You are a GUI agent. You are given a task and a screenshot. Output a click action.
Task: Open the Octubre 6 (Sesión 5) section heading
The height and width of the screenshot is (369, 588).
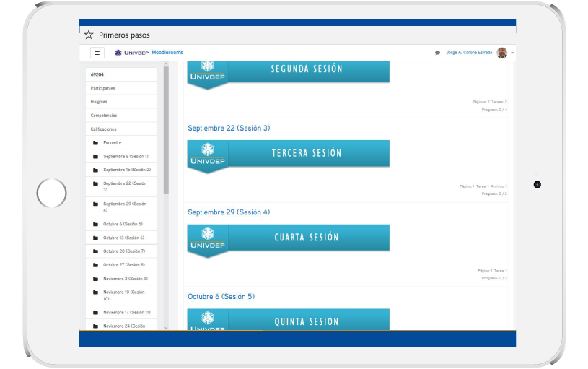221,297
